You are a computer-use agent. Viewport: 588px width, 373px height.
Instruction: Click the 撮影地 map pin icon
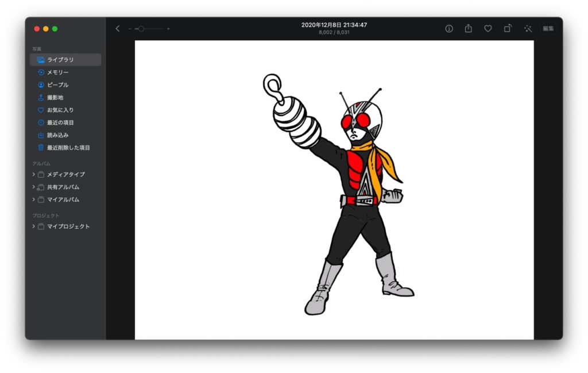pos(41,97)
